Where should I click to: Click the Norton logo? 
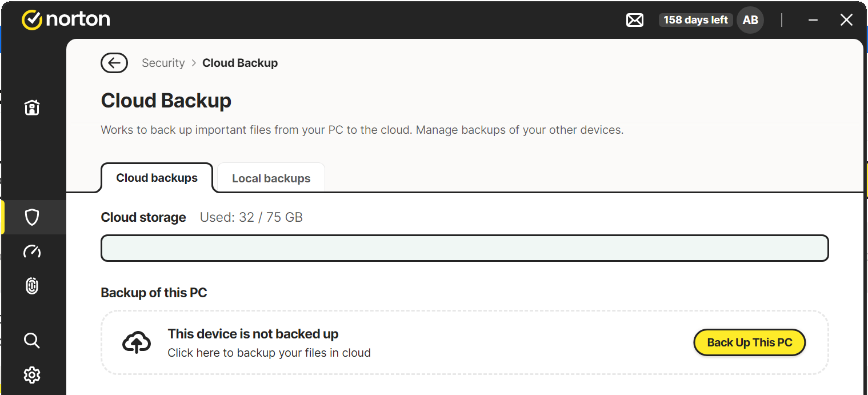click(x=66, y=19)
